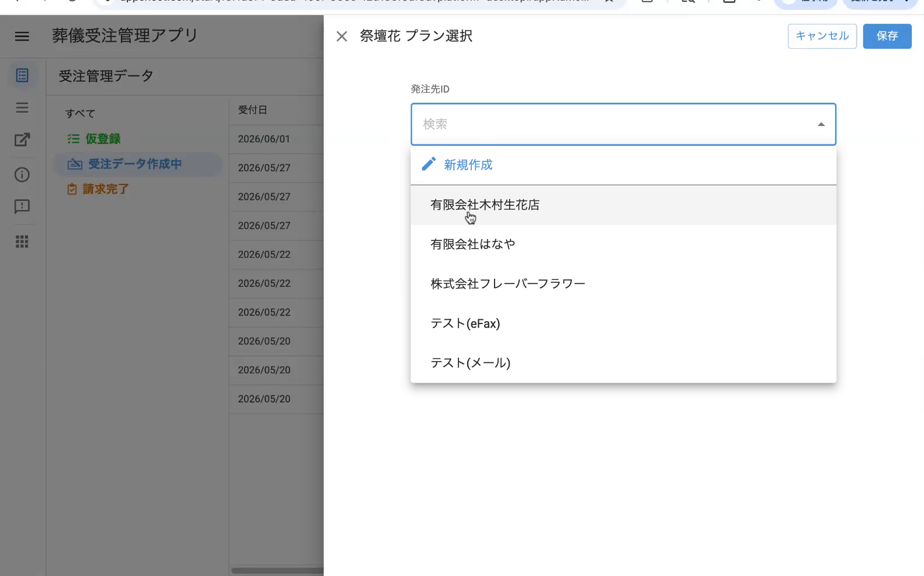Select テスト(メール) option
Viewport: 924px width, 576px height.
click(x=623, y=363)
